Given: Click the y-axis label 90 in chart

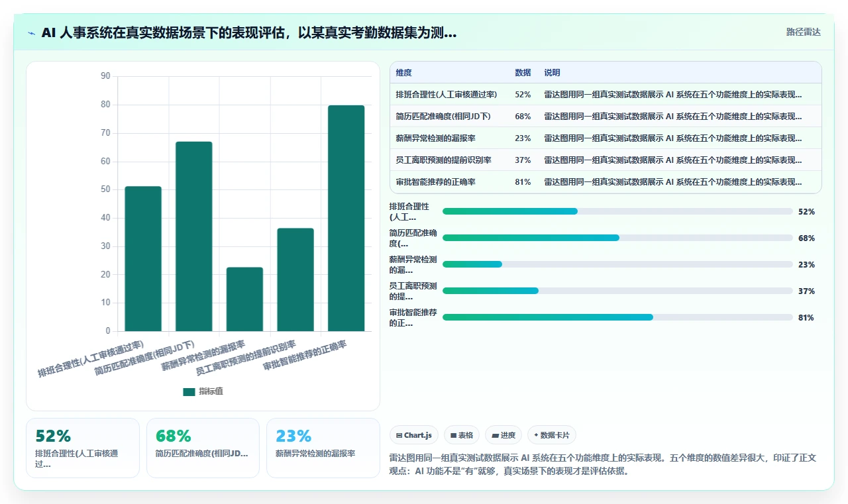Looking at the screenshot, I should (105, 76).
